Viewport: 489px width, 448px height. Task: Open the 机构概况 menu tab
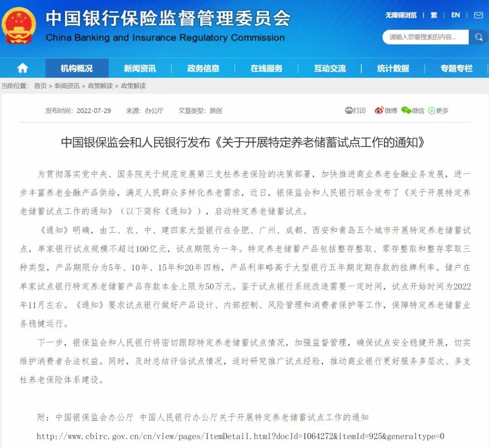(x=77, y=68)
